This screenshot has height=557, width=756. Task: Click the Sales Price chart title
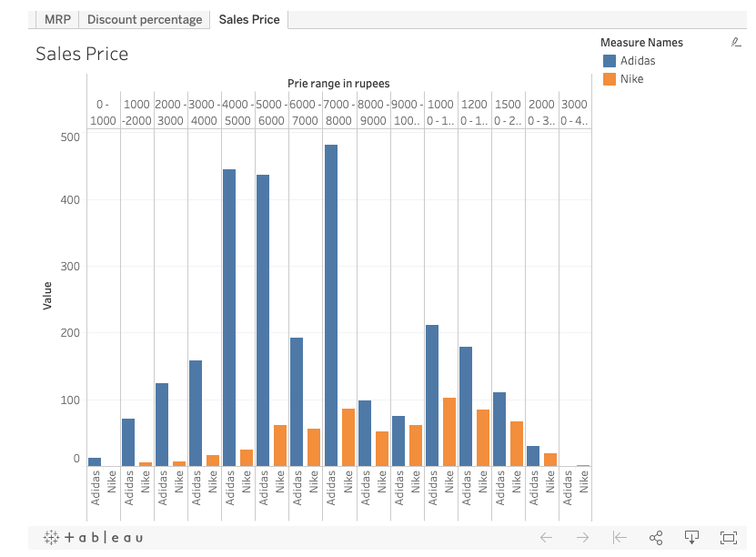(82, 54)
